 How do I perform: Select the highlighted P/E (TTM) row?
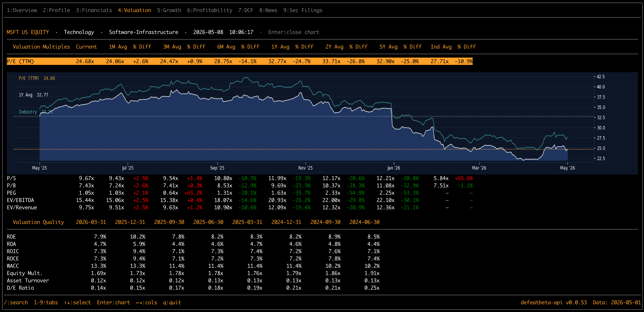tap(240, 61)
